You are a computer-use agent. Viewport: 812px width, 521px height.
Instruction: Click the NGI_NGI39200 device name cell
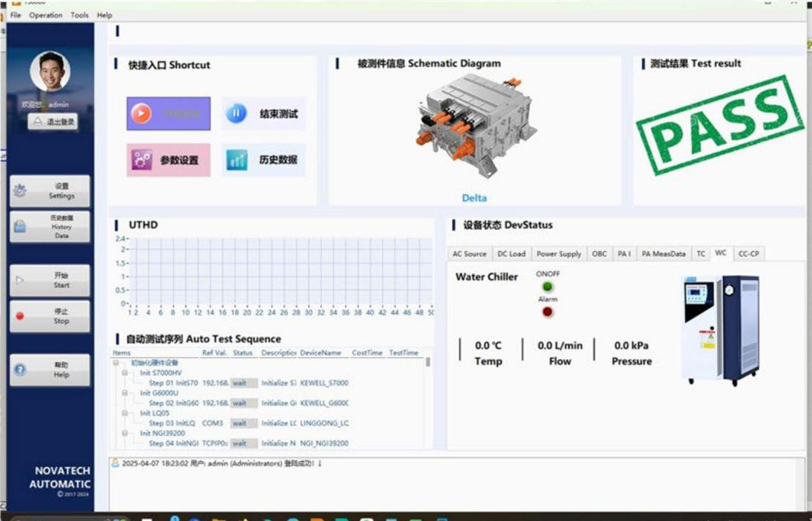(x=324, y=444)
